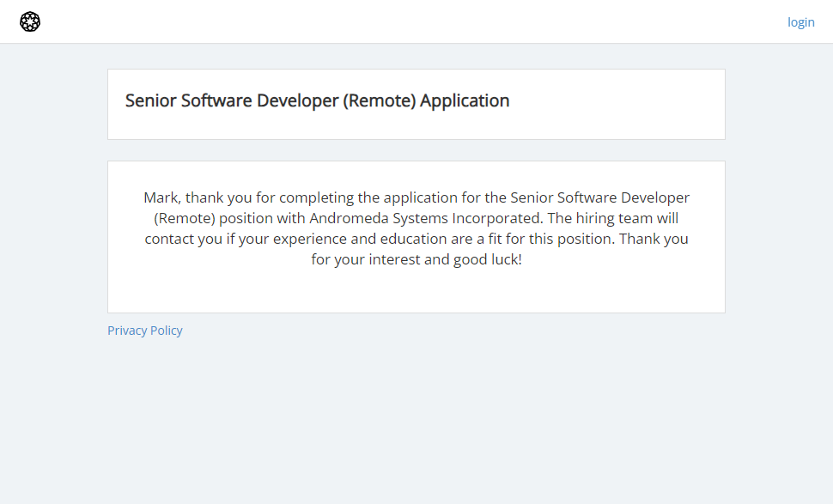Open the Privacy Policy link
The width and height of the screenshot is (833, 504).
[145, 331]
